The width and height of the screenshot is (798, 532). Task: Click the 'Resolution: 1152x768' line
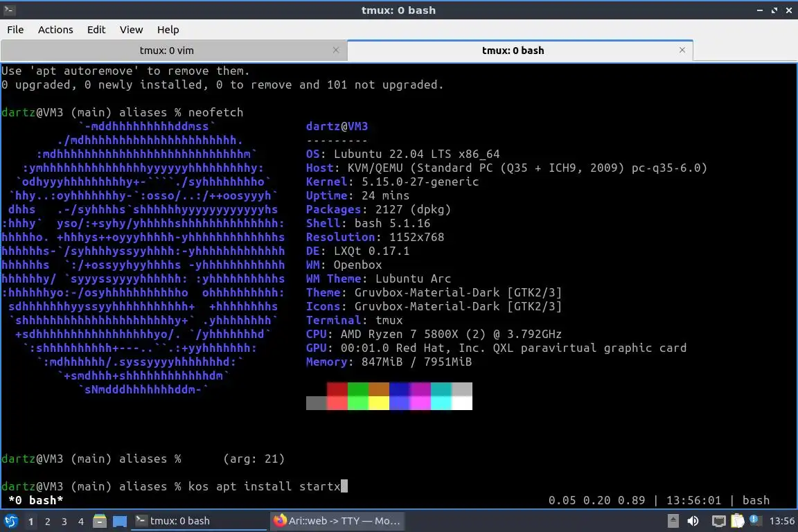click(x=375, y=237)
